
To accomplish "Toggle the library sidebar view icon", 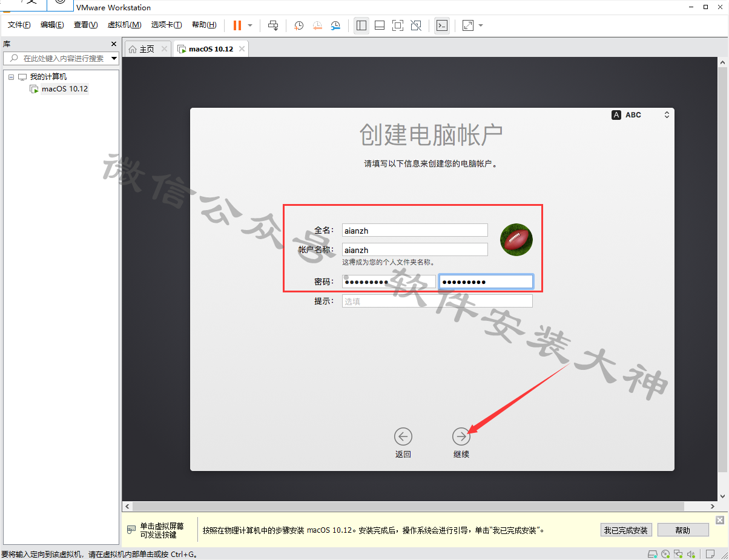I will click(361, 25).
